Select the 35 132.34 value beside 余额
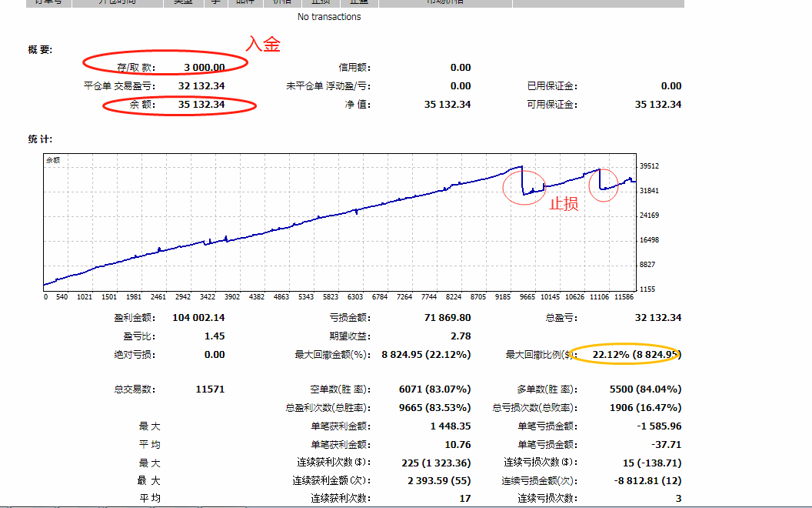Image resolution: width=812 pixels, height=508 pixels. (x=201, y=104)
